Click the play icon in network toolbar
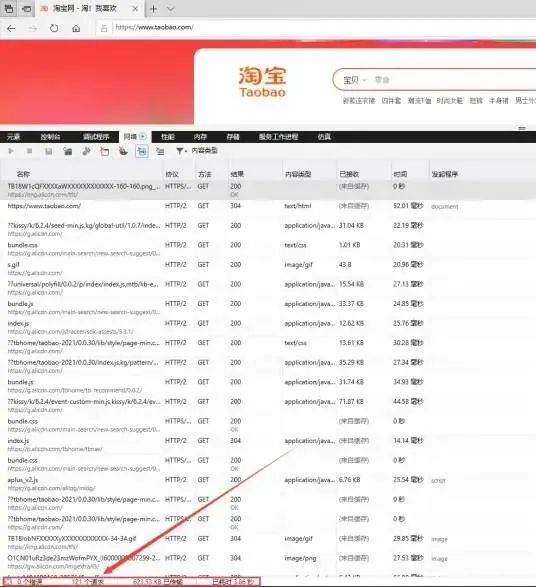536x587 pixels. tap(11, 151)
